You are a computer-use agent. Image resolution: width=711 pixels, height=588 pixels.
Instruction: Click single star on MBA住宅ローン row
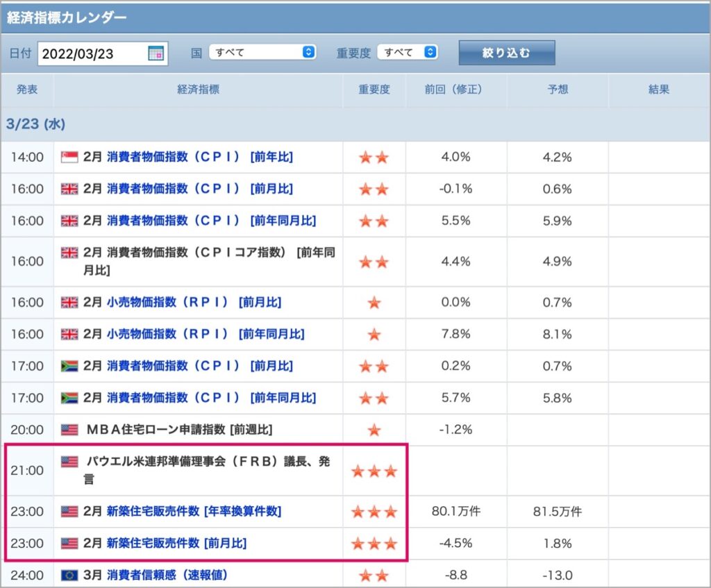coord(374,429)
